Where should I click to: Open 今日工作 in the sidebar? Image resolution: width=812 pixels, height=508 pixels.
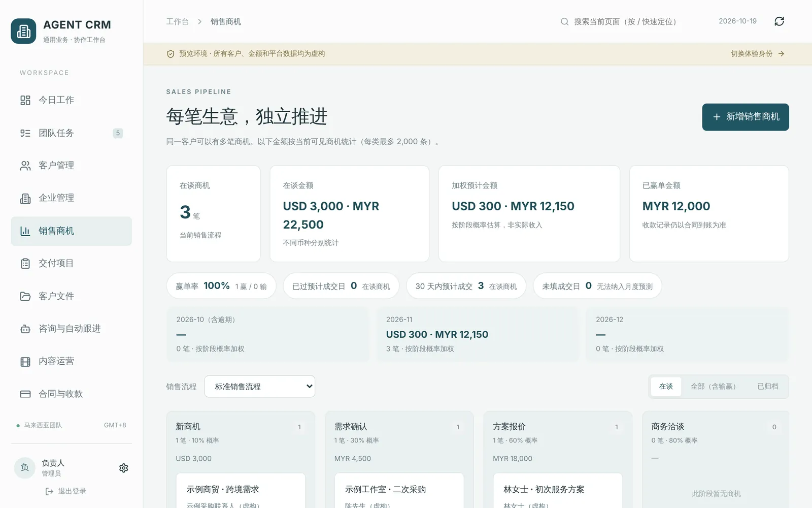[72, 101]
